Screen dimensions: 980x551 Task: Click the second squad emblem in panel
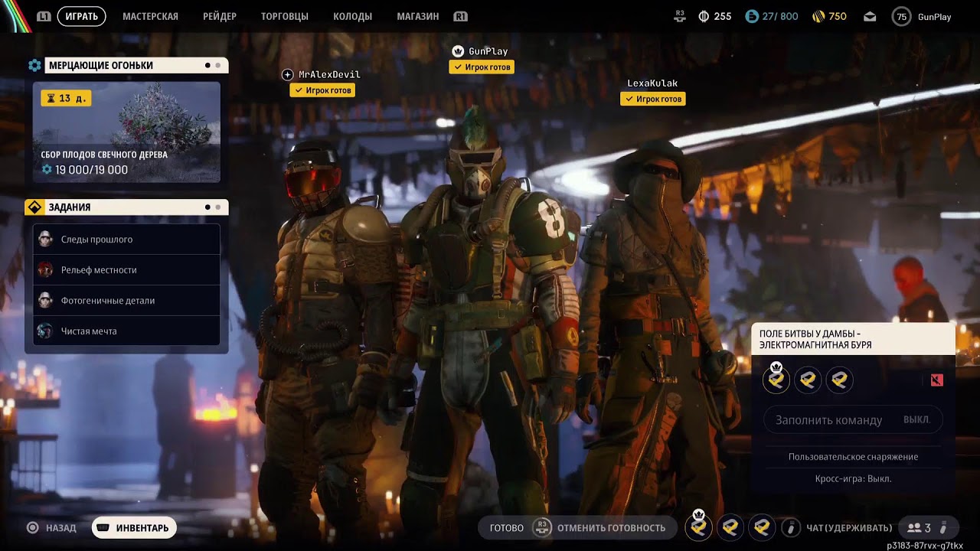click(808, 380)
